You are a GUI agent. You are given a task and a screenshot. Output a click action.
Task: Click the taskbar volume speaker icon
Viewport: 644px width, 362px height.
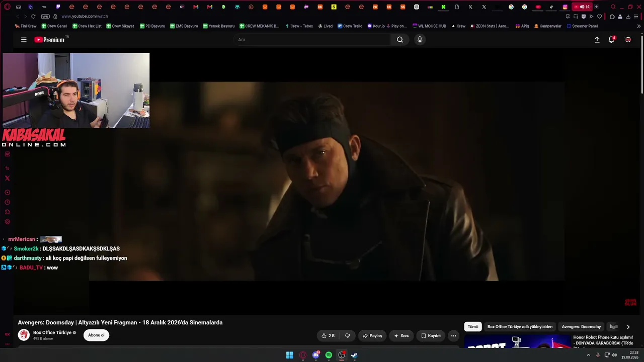(x=614, y=355)
